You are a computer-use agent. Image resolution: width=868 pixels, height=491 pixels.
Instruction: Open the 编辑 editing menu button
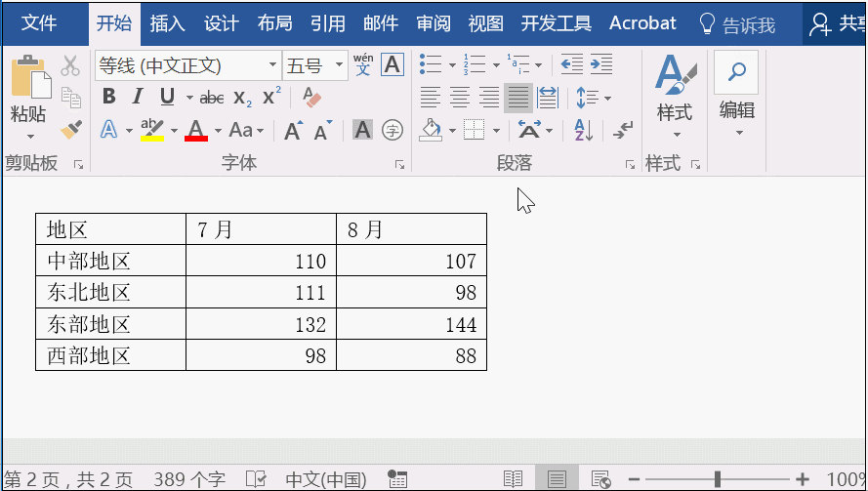pos(736,96)
